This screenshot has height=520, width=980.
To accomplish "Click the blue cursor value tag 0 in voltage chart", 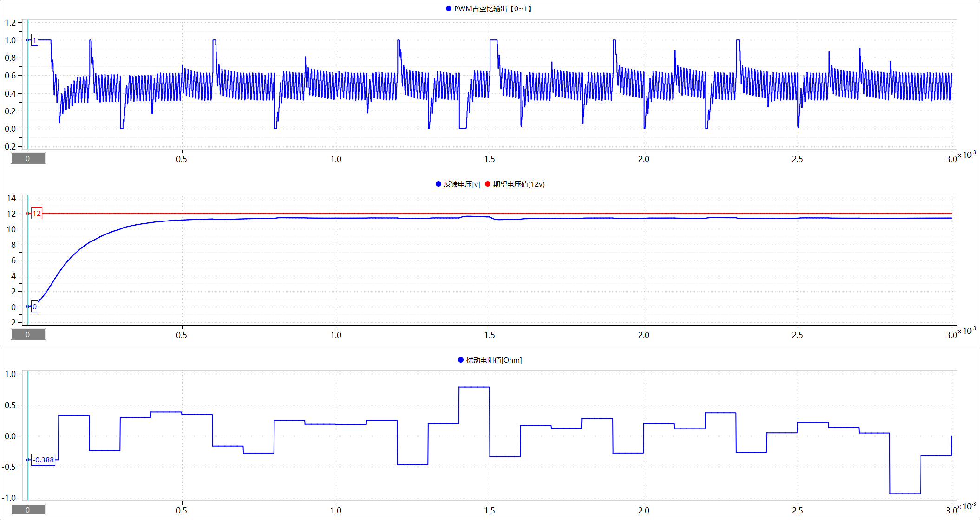I will pos(34,306).
